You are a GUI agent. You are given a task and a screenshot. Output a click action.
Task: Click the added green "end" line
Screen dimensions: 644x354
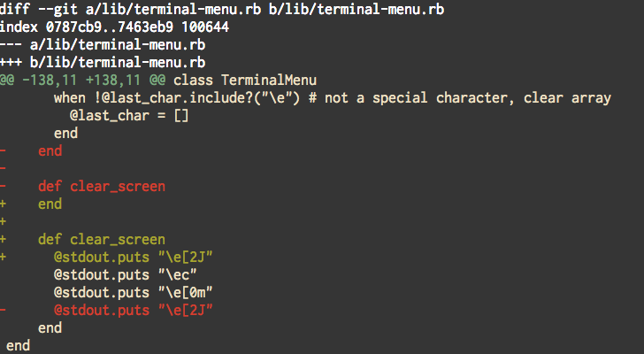point(50,204)
